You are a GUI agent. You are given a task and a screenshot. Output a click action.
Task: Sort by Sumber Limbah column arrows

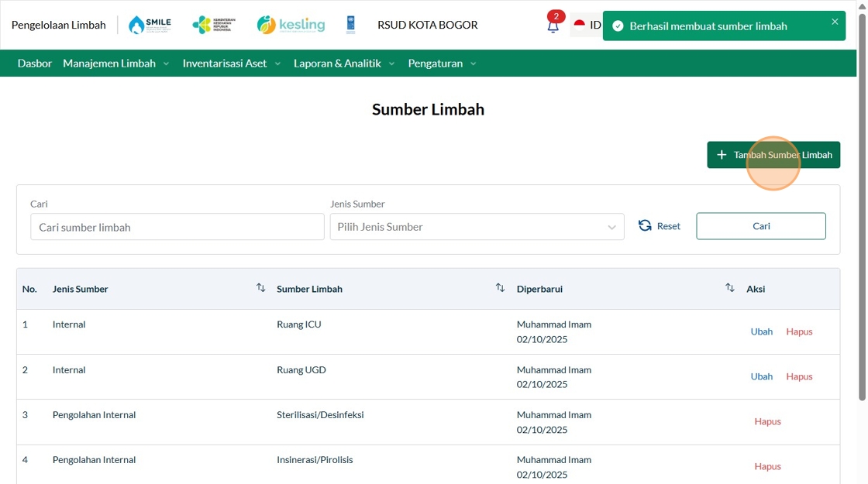pyautogui.click(x=500, y=287)
